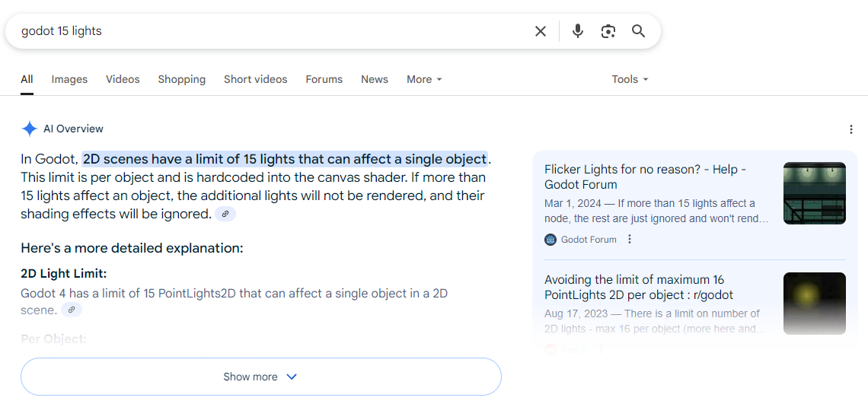The width and height of the screenshot is (868, 404).
Task: Click the 'AI Overview' label
Action: tap(73, 129)
